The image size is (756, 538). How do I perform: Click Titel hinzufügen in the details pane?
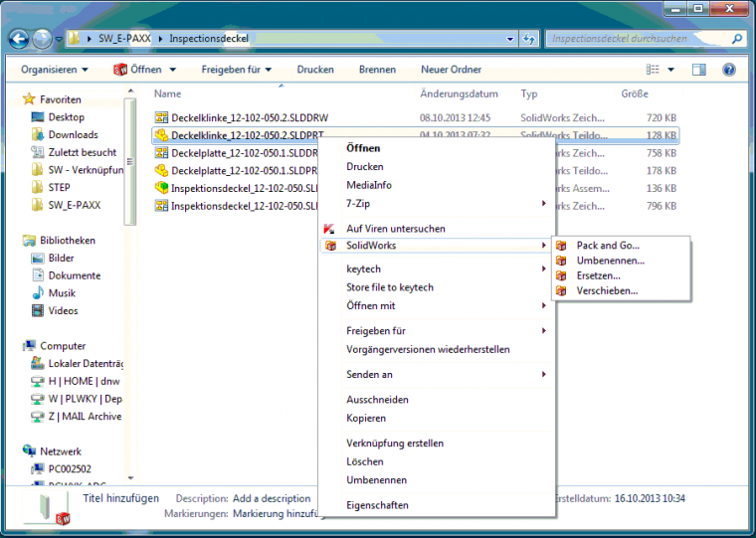(x=121, y=498)
